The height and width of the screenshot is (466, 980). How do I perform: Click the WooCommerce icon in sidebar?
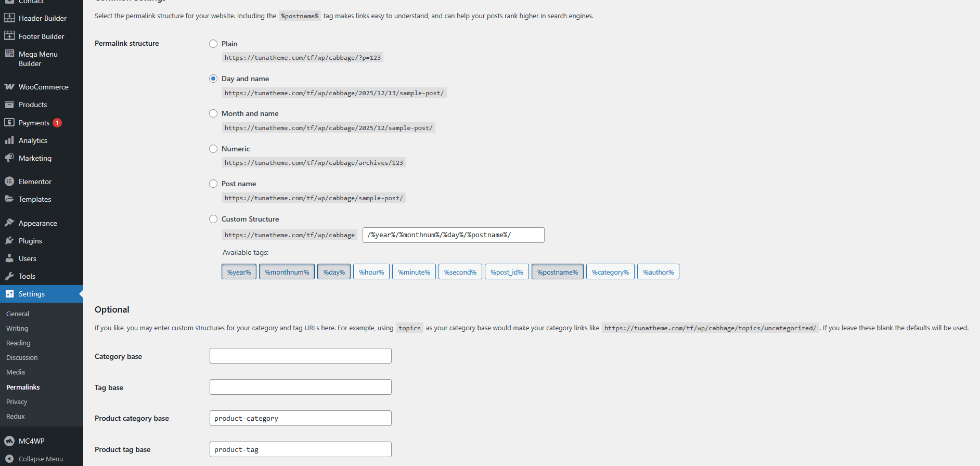tap(9, 87)
